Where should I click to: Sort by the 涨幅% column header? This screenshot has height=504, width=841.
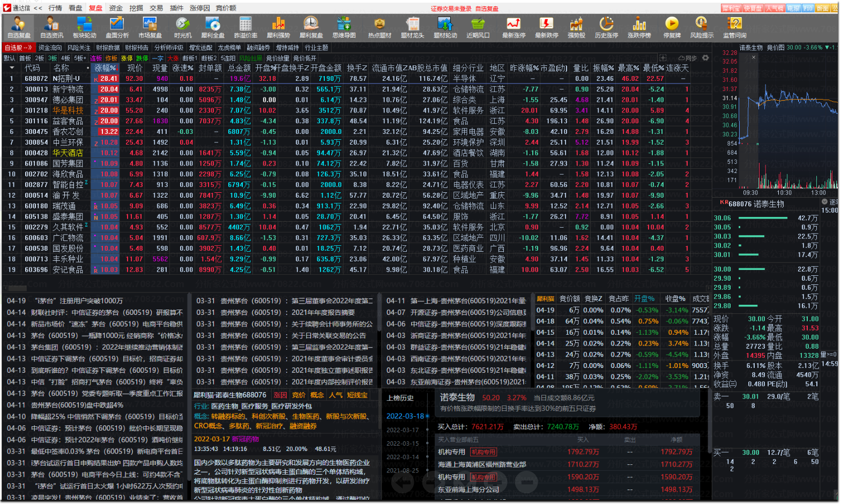105,68
